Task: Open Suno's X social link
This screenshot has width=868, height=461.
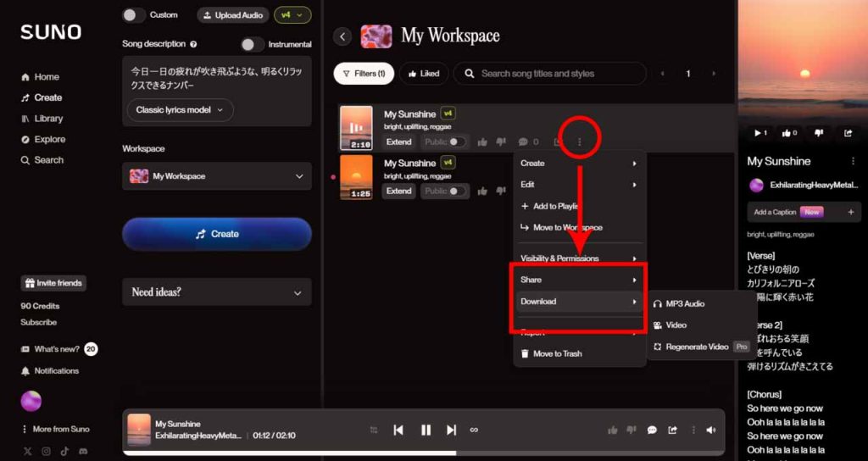Action: tap(28, 451)
